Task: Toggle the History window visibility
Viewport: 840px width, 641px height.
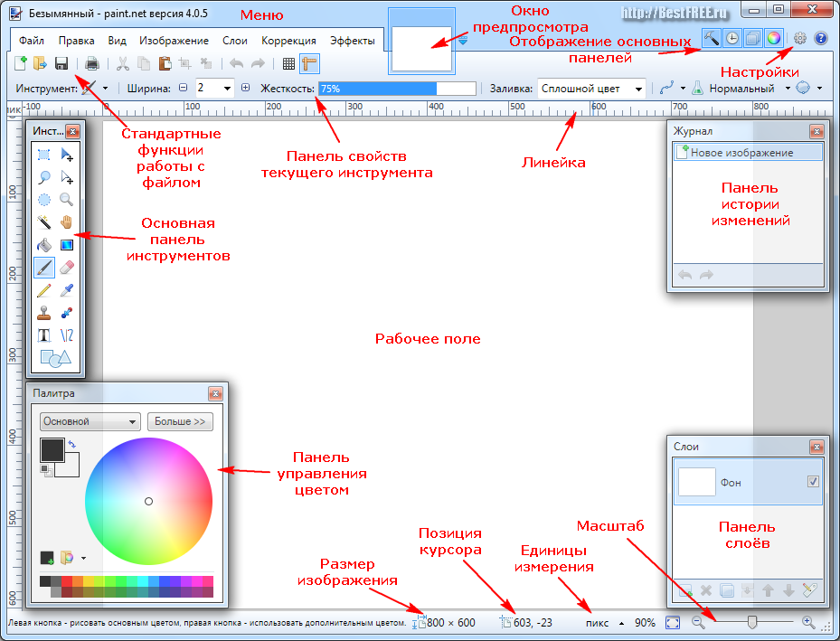Action: coord(732,38)
